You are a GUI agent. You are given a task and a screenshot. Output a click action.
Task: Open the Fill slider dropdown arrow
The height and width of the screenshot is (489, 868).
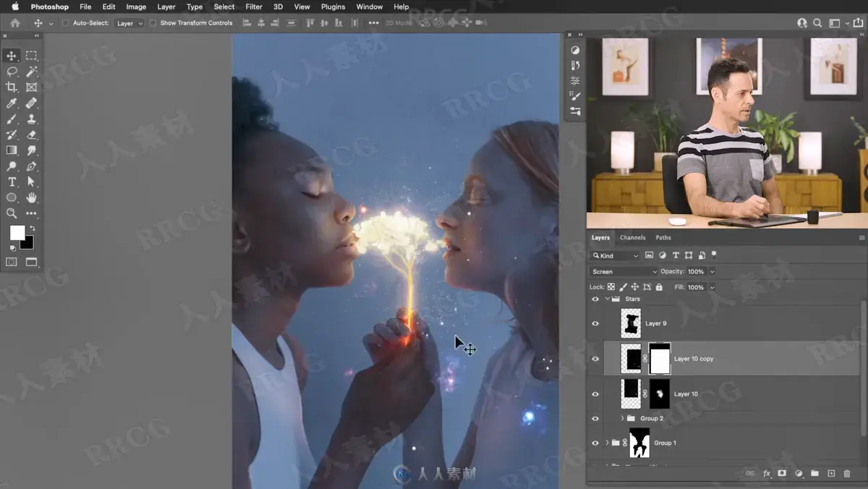[712, 287]
